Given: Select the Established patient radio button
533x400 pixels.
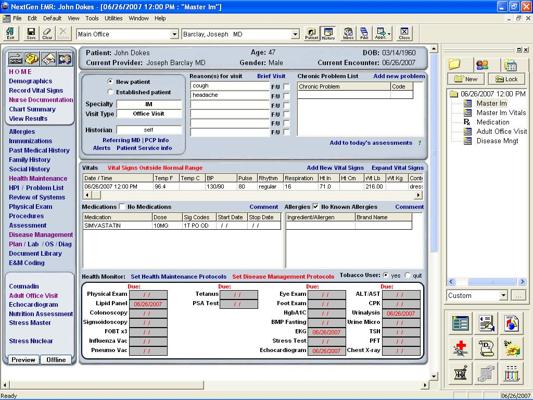Looking at the screenshot, I should [110, 92].
